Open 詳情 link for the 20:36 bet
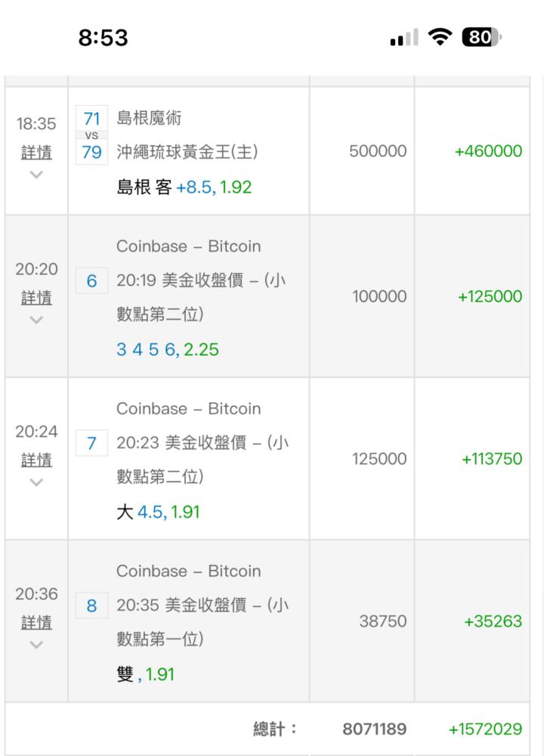This screenshot has width=550, height=756. (x=36, y=623)
